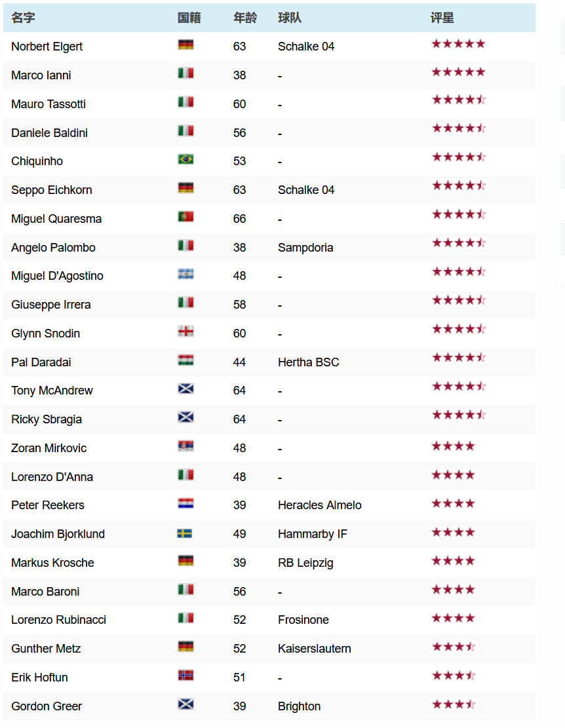This screenshot has height=728, width=565.
Task: Click the England flag beside Glynn Snodin
Action: point(185,332)
